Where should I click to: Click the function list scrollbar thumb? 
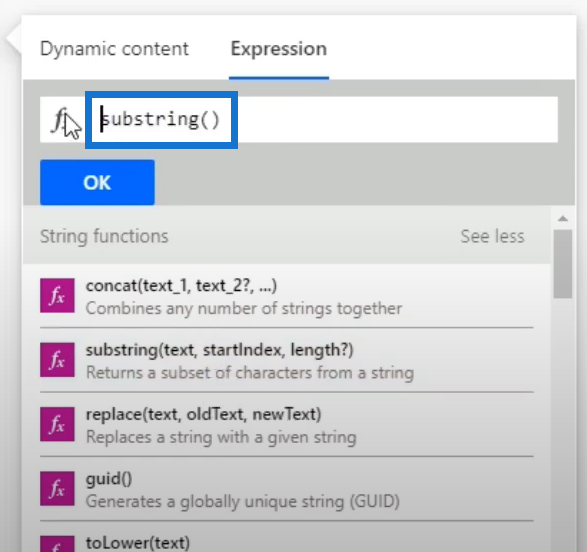(563, 264)
